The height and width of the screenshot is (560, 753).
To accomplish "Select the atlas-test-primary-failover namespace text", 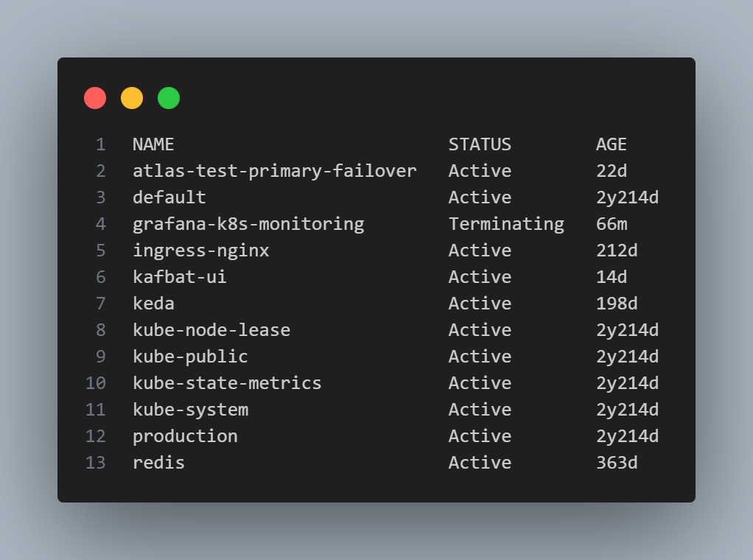I will 274,171.
